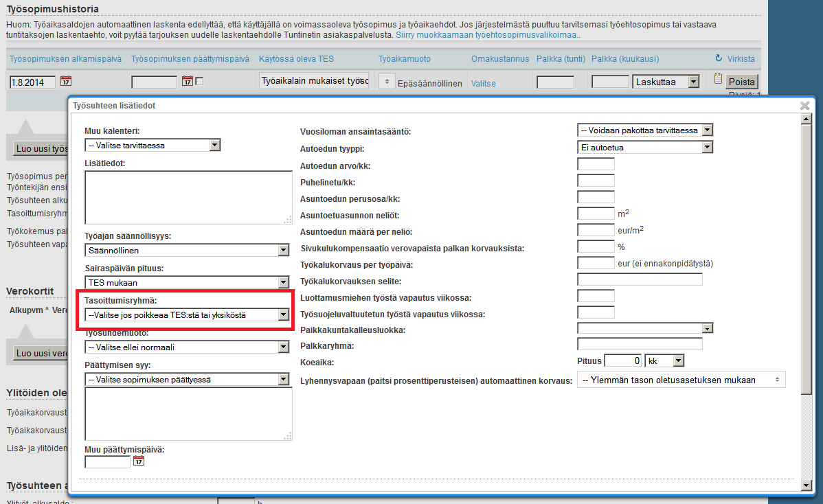Open the Autoedun tyyppi dropdown
This screenshot has height=504, width=823.
645,147
